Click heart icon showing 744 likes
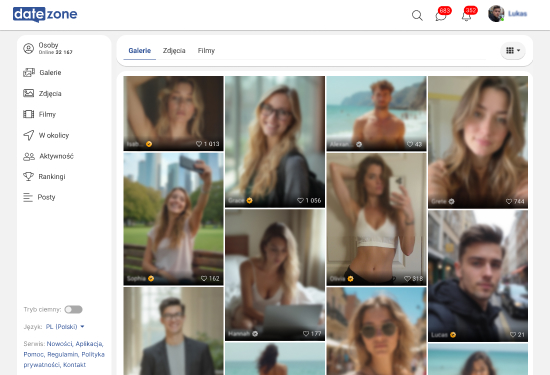 point(509,201)
